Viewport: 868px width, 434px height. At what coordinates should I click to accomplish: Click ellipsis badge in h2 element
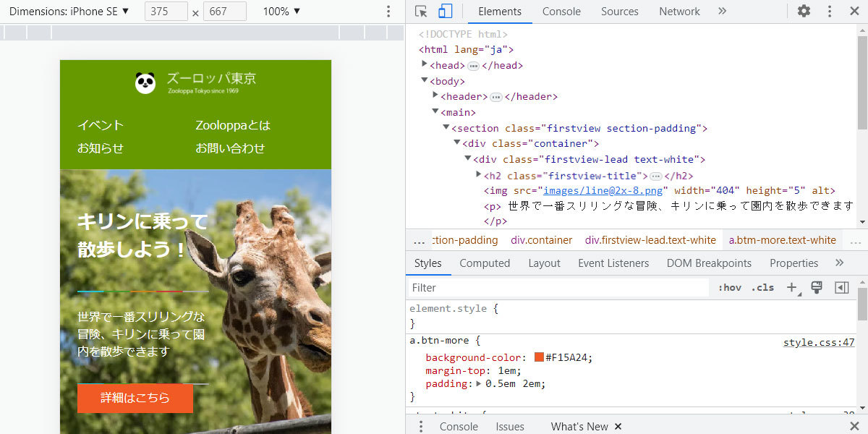[x=655, y=176]
